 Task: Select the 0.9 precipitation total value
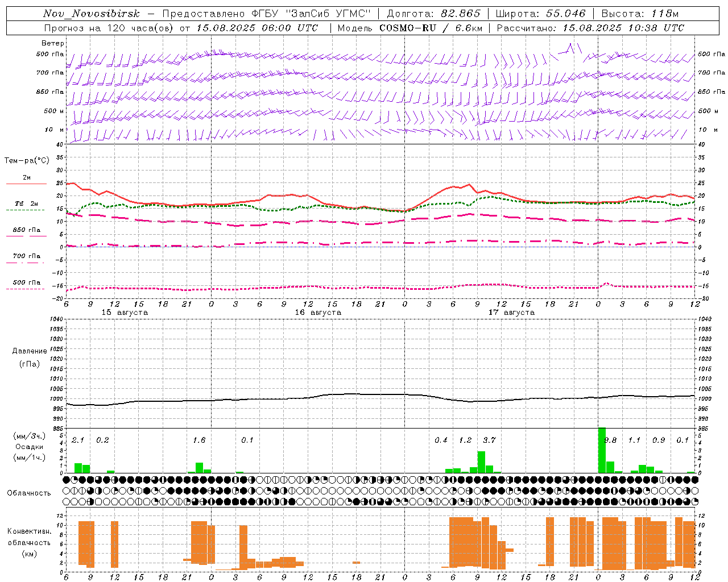point(659,440)
